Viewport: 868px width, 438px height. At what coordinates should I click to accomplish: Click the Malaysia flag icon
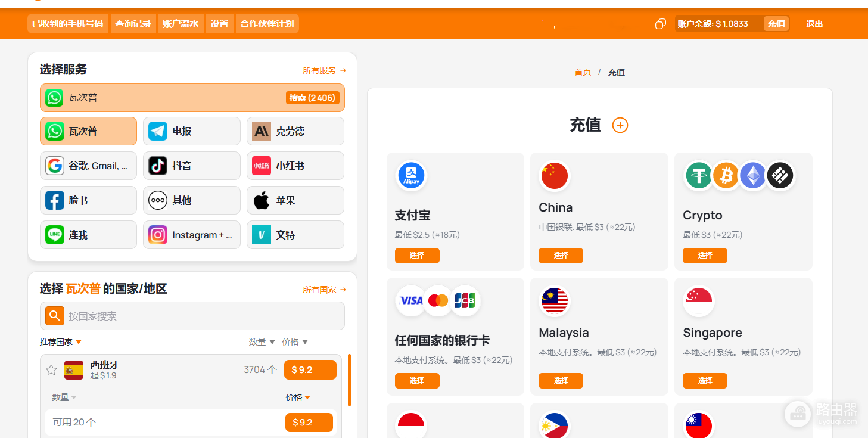(555, 301)
